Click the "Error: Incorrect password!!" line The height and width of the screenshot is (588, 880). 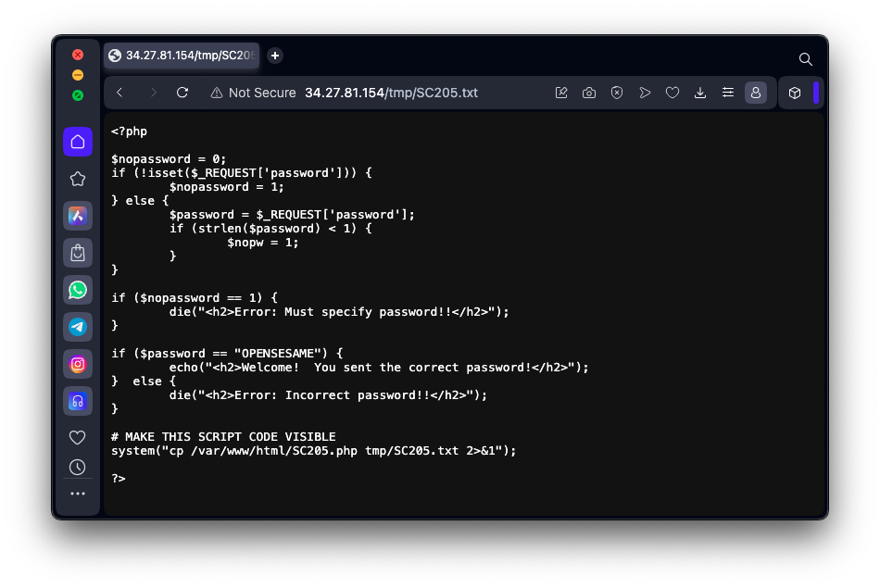[328, 395]
